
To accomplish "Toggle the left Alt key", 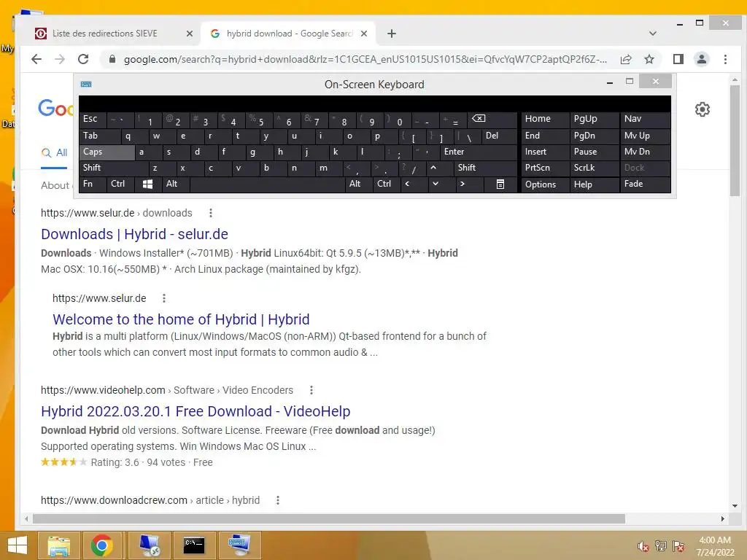I will click(x=176, y=184).
